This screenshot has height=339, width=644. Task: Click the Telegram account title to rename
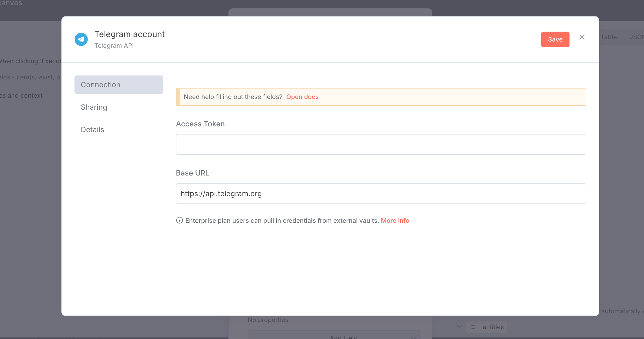pyautogui.click(x=129, y=34)
